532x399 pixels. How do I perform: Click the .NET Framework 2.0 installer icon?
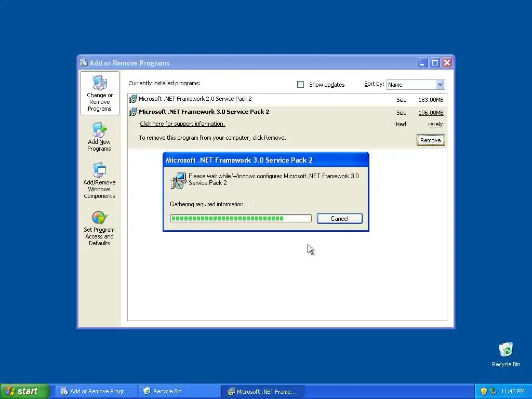(x=133, y=99)
